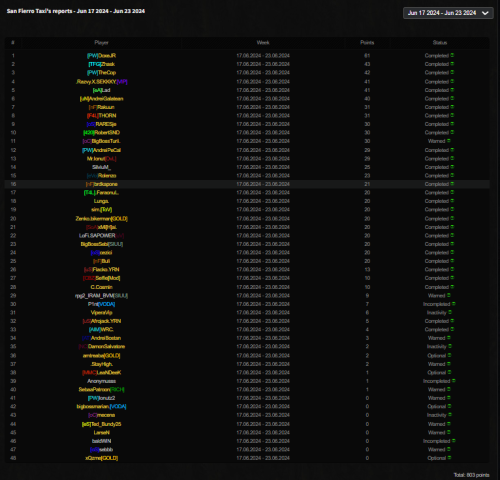Click Inactivity status icon in row 43
This screenshot has height=480, width=500.
[x=450, y=415]
